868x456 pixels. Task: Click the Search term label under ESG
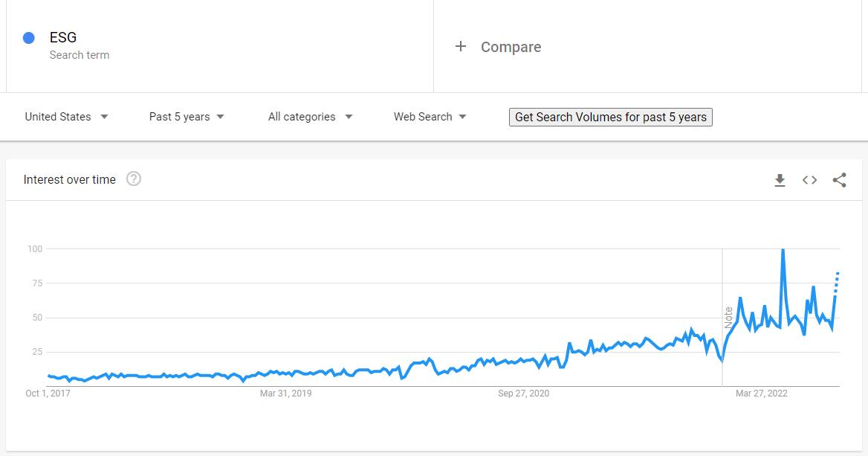[79, 54]
